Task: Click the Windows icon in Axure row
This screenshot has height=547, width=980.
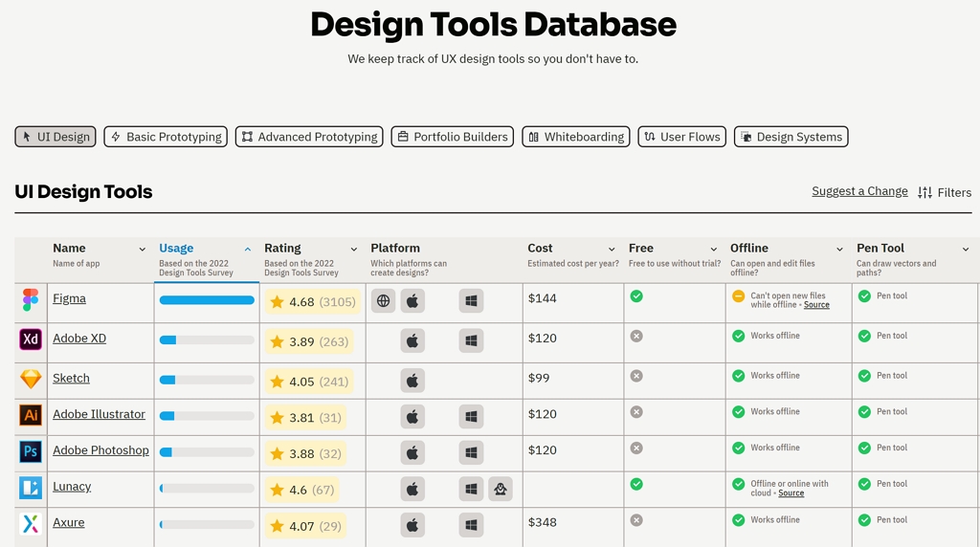Action: point(471,526)
